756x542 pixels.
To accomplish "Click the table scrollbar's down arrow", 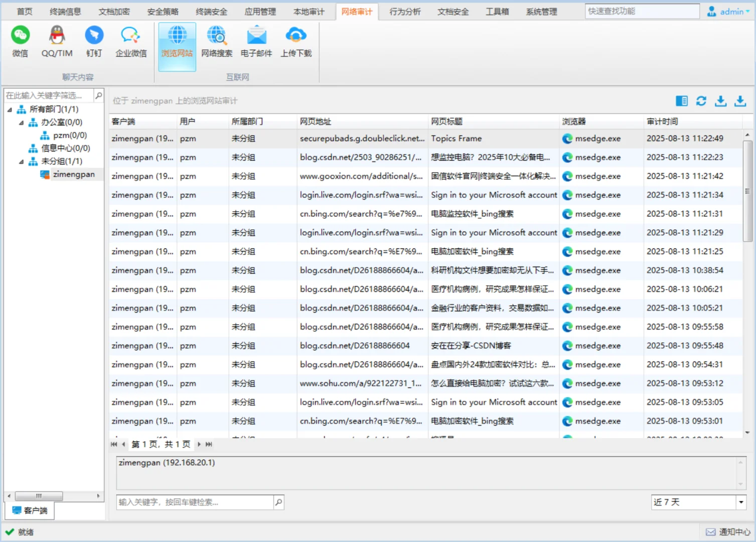I will 747,433.
